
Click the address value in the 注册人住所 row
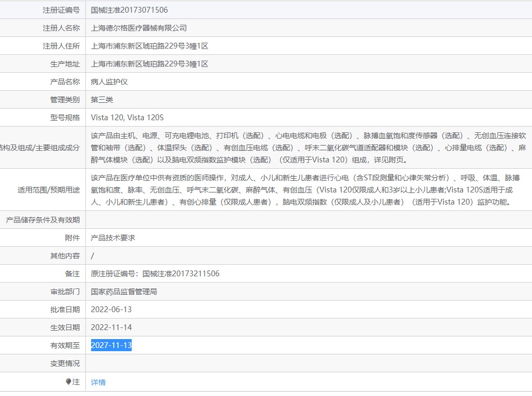(150, 46)
